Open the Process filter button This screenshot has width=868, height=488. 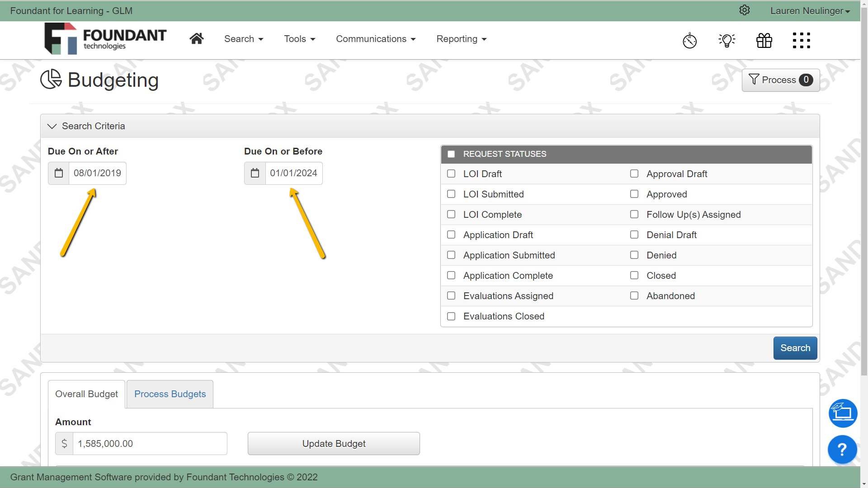tap(781, 80)
